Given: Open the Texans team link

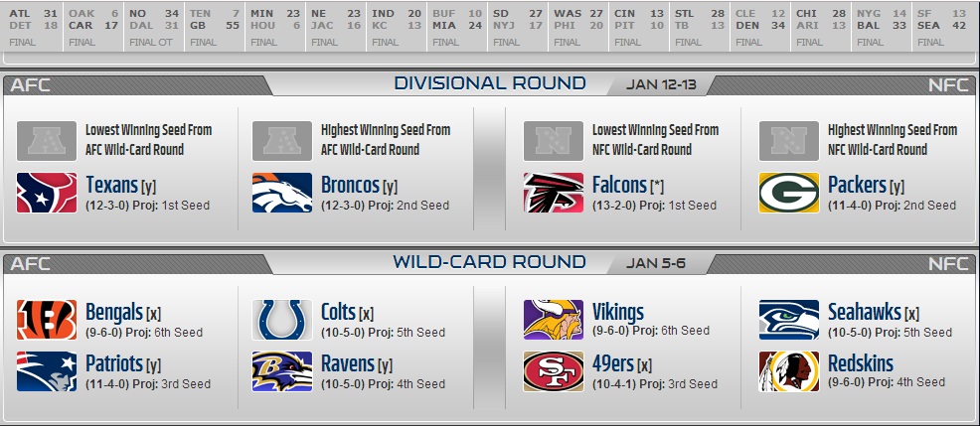Looking at the screenshot, I should pos(112,185).
